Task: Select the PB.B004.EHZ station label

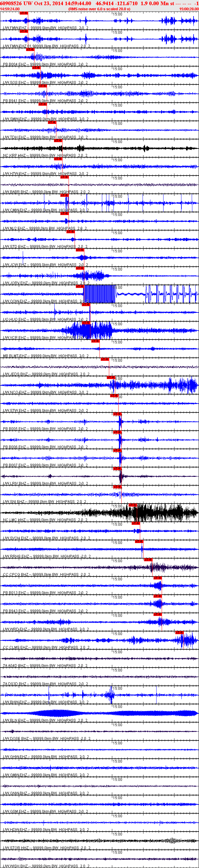Action: click(x=45, y=64)
